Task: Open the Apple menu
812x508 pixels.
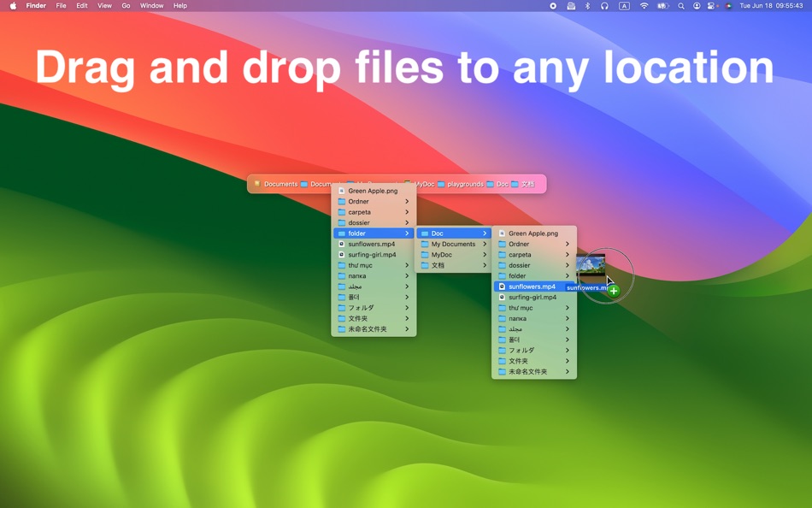Action: point(13,6)
